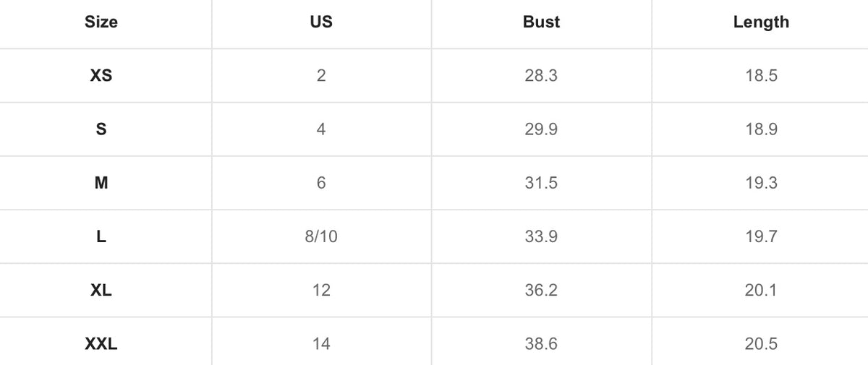Click the Size column header
Screen dimensions: 868x365
101,22
